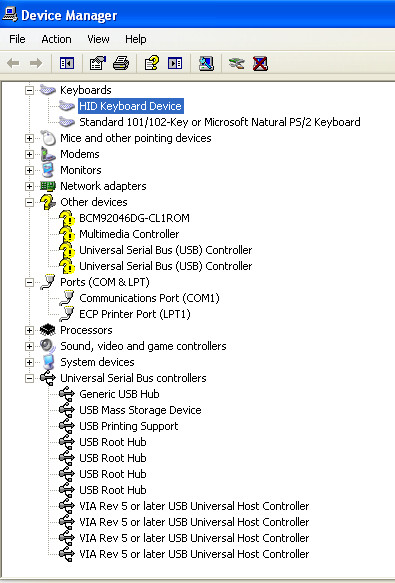Open Properties from the toolbar icon
395x583 pixels.
pos(97,63)
